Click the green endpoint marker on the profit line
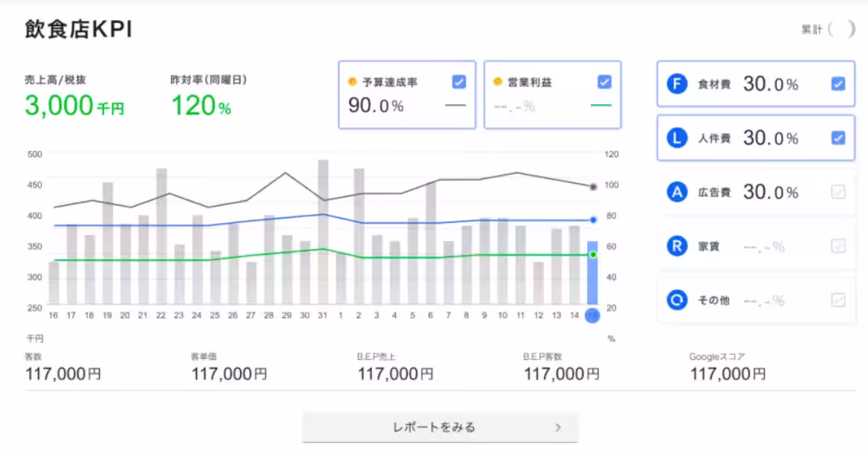 pyautogui.click(x=592, y=254)
